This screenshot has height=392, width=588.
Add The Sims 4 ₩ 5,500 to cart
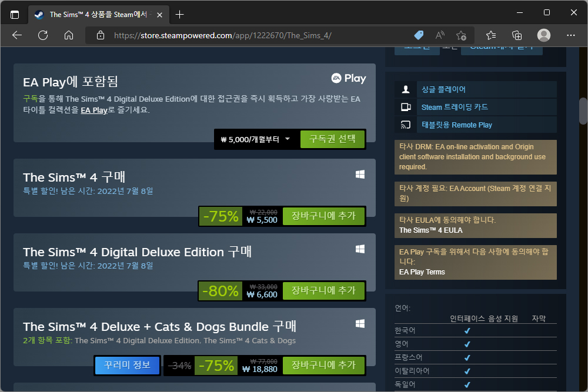coord(323,216)
